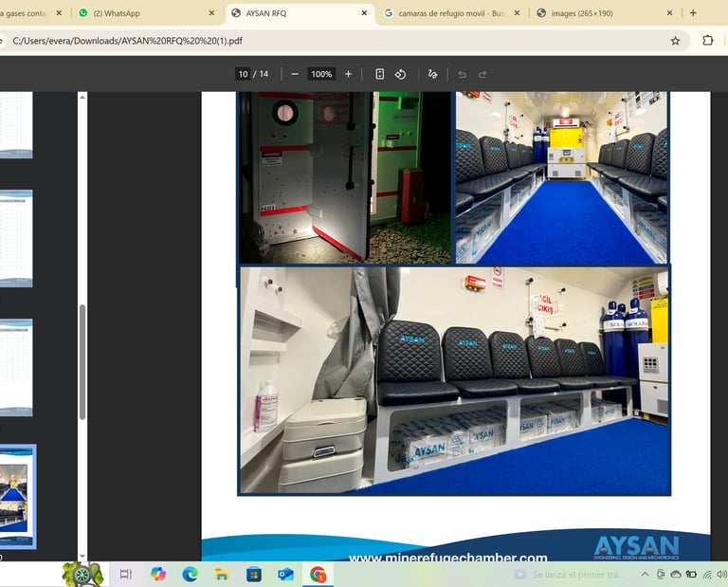Viewport: 728px width, 587px height.
Task: Click the taskbar widget with wheel icon
Action: coord(83,575)
